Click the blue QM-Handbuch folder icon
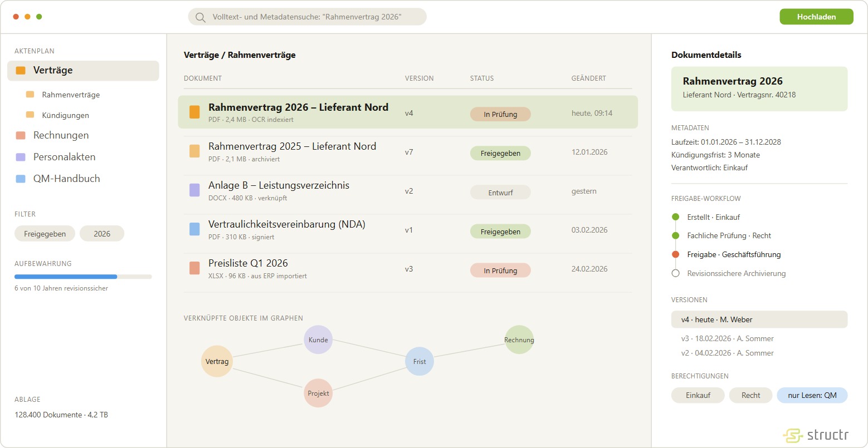This screenshot has width=868, height=448. [x=21, y=179]
